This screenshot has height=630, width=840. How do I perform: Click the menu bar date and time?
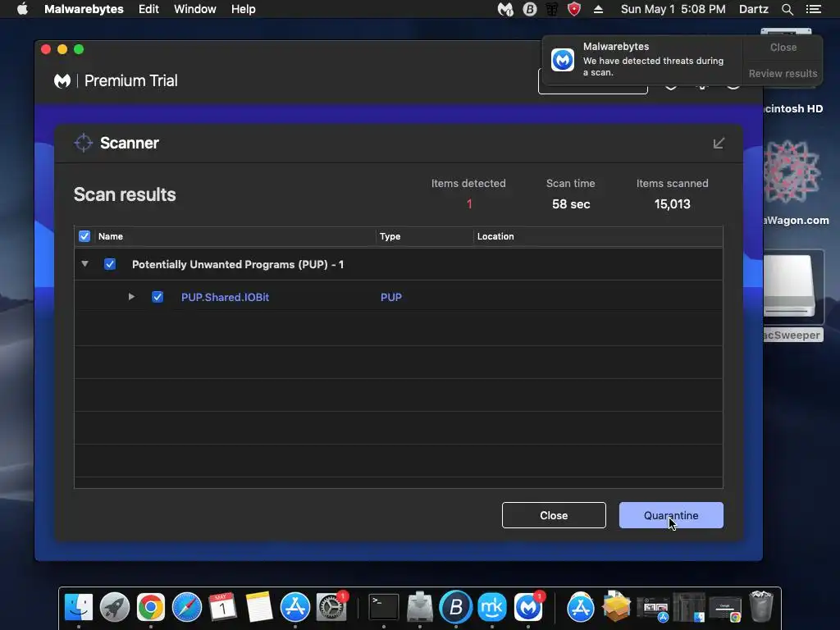673,9
